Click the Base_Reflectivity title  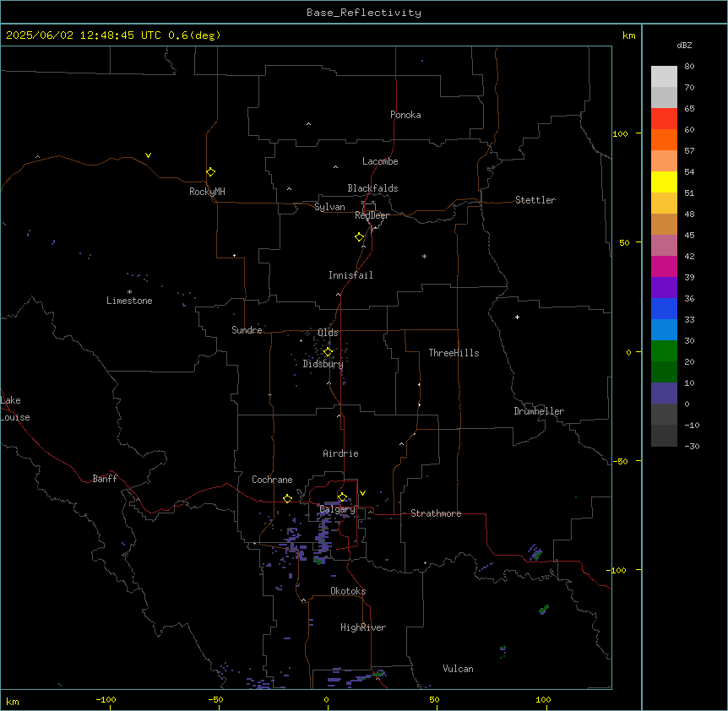tap(364, 13)
